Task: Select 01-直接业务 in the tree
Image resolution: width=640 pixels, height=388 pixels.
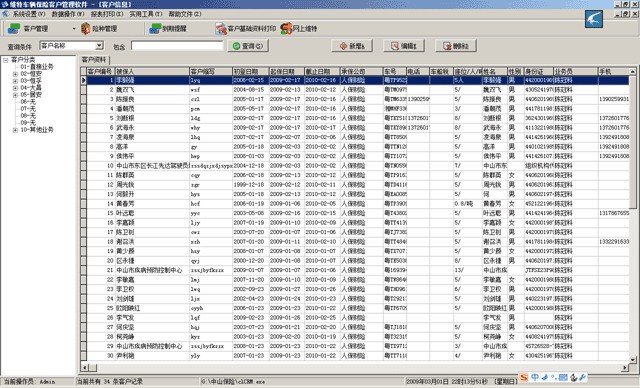Action: pos(37,67)
